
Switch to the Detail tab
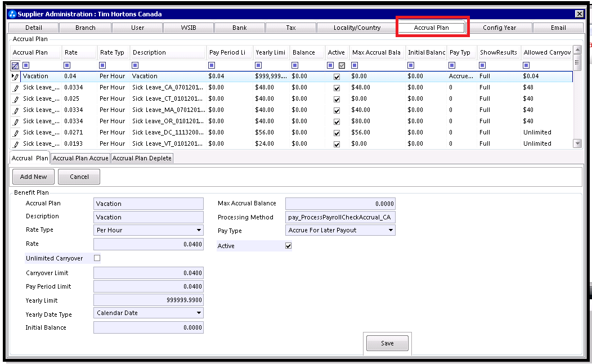34,28
